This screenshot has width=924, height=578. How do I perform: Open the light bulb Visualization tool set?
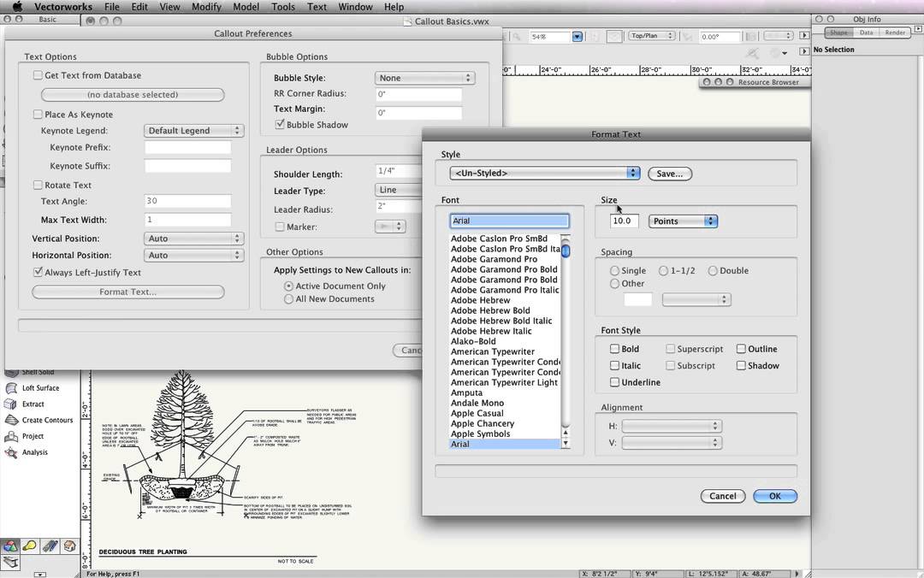[x=29, y=546]
